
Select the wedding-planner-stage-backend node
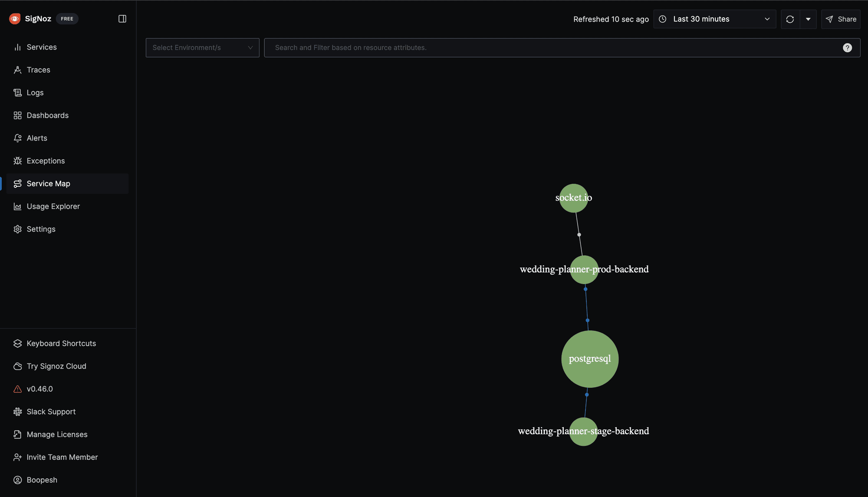(x=583, y=432)
